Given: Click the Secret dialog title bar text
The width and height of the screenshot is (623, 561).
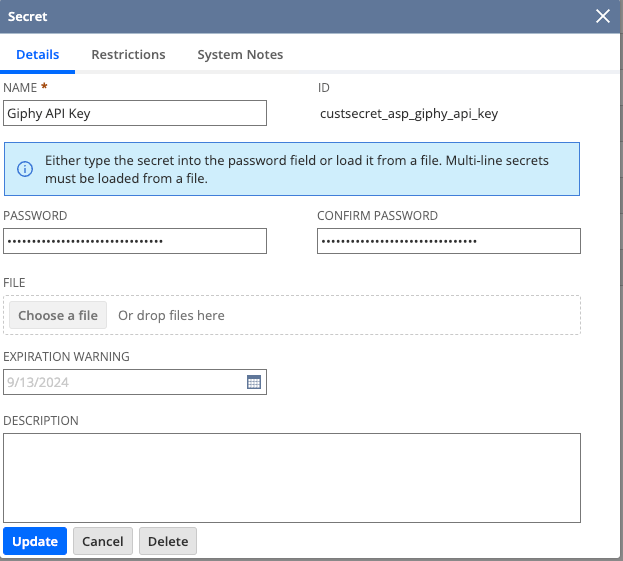Looking at the screenshot, I should (x=28, y=16).
